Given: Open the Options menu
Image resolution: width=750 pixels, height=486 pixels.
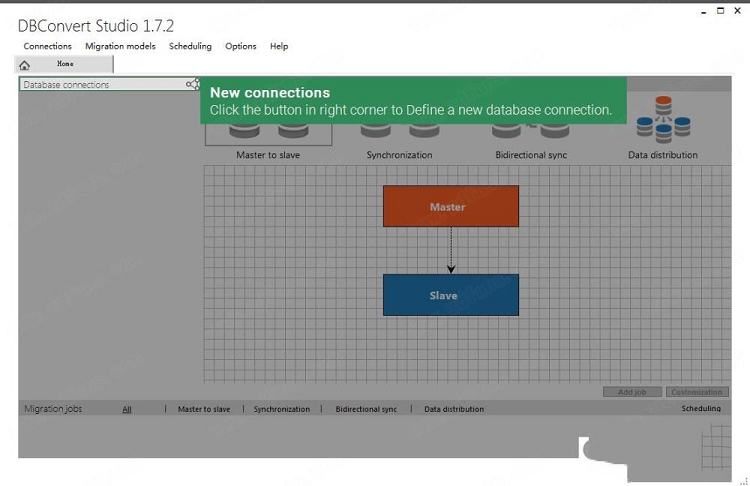Looking at the screenshot, I should 240,46.
